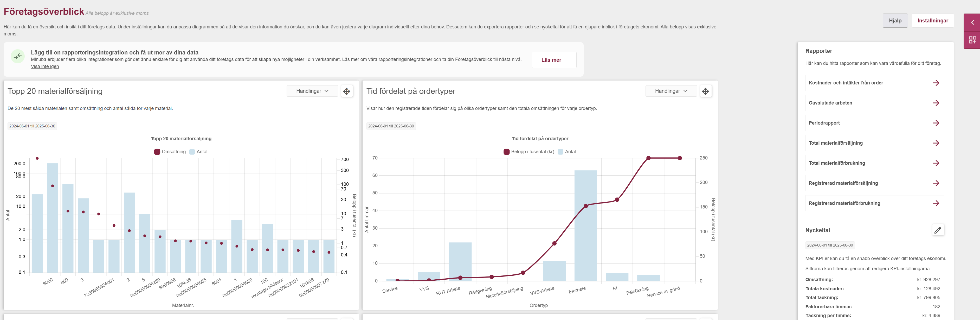Toggle the Antal swatch in the ordertyper legend
Image resolution: width=980 pixels, height=320 pixels.
(560, 152)
